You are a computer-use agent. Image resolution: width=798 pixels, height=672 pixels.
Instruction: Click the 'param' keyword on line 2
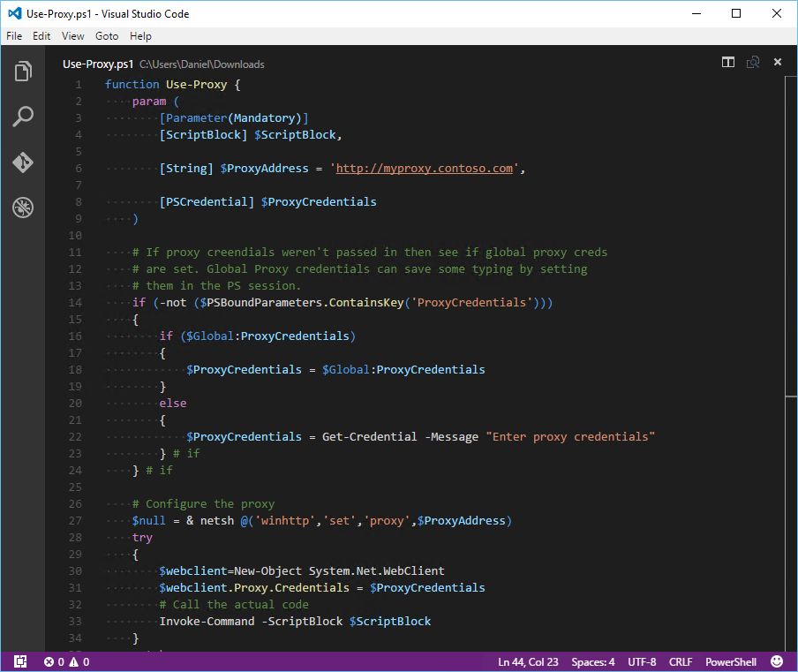click(x=148, y=102)
